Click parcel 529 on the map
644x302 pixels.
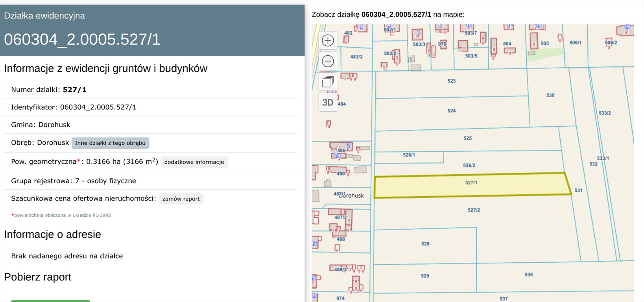(425, 278)
